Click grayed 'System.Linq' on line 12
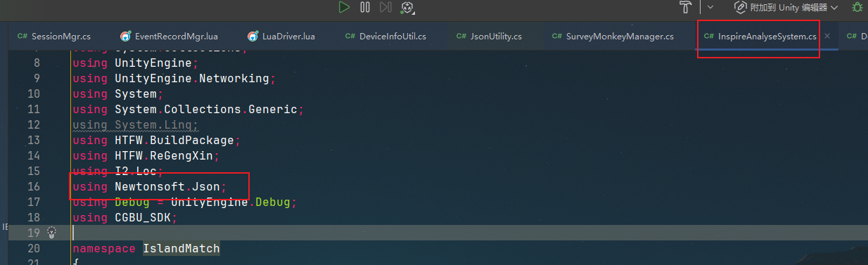 153,124
